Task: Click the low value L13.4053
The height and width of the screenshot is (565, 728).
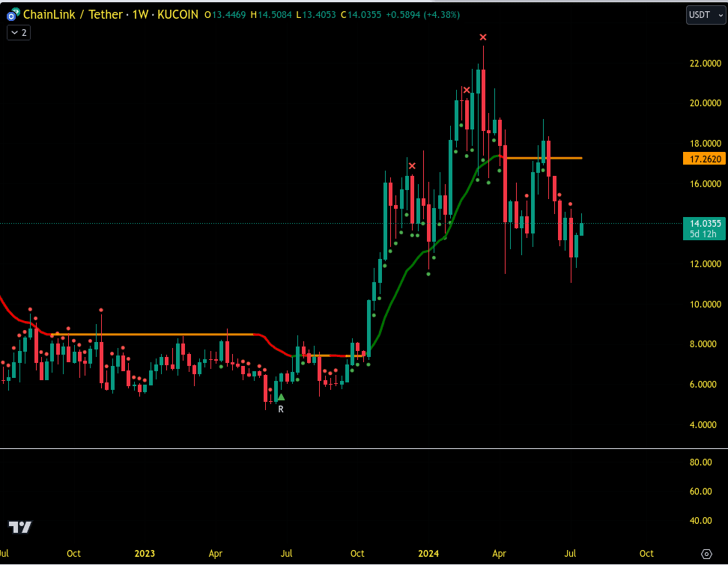Action: click(316, 15)
